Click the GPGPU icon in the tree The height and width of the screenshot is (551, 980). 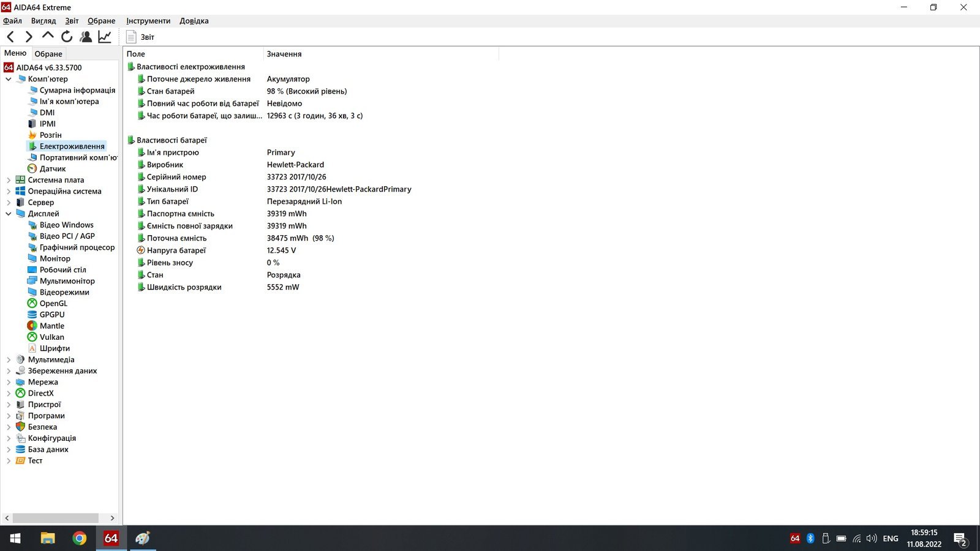point(32,315)
